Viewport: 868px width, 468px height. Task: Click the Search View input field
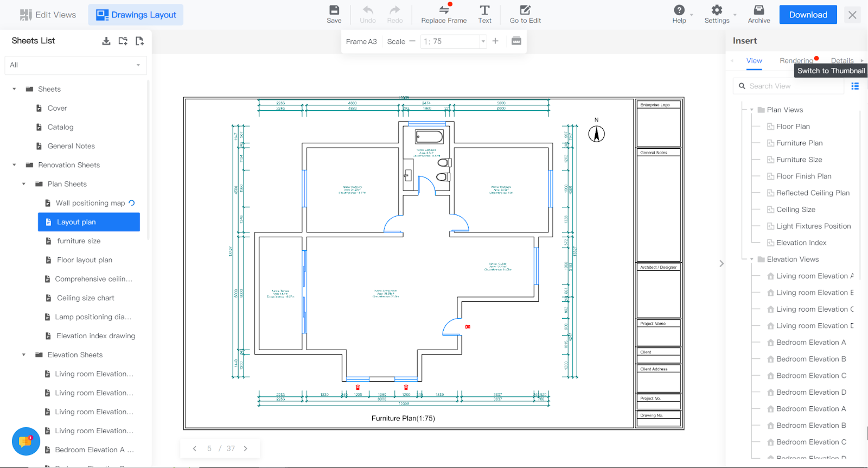pos(793,86)
